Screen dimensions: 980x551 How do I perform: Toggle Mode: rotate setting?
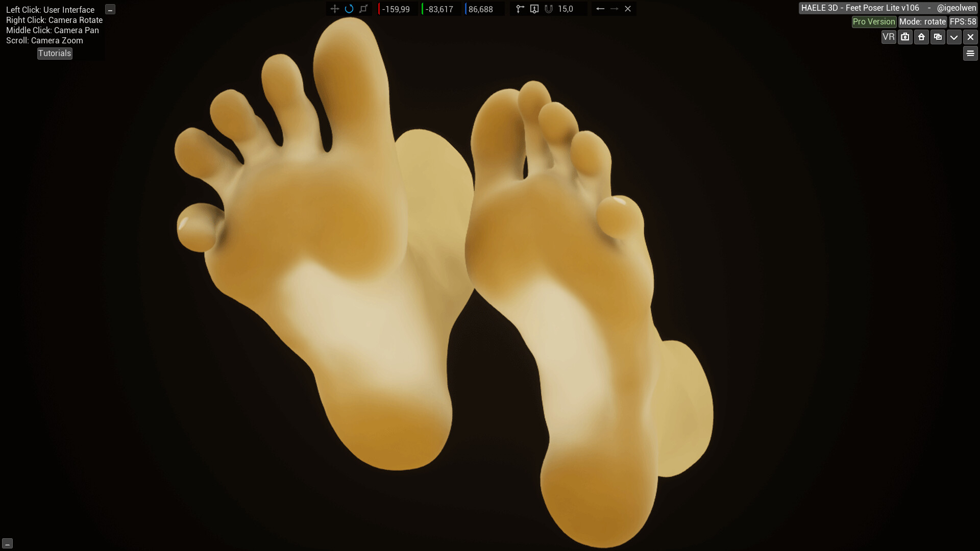(x=922, y=21)
